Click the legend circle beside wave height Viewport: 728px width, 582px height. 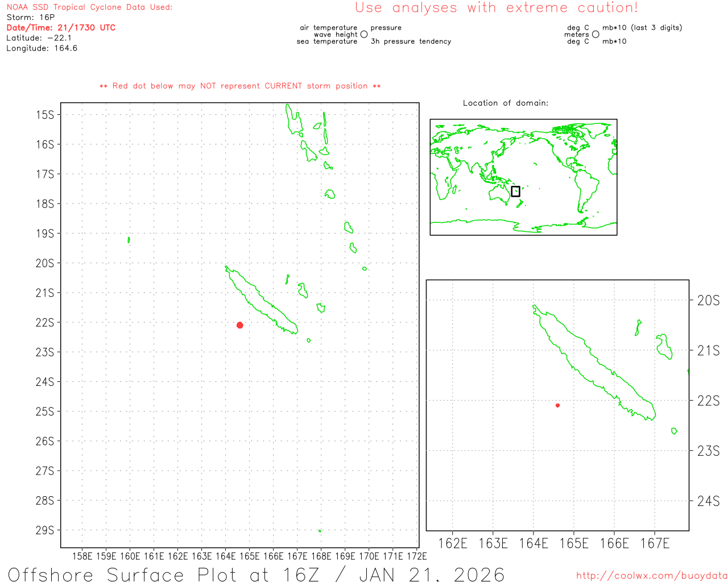coord(364,35)
